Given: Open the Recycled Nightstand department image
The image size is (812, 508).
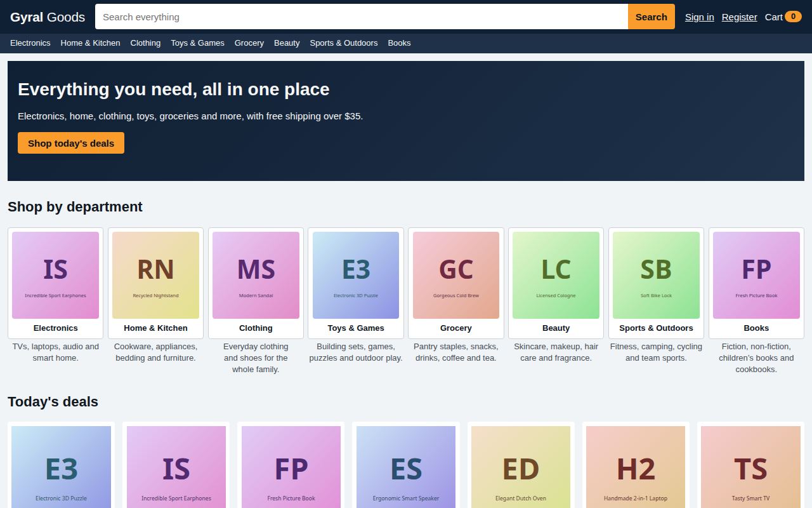Looking at the screenshot, I should [x=155, y=275].
